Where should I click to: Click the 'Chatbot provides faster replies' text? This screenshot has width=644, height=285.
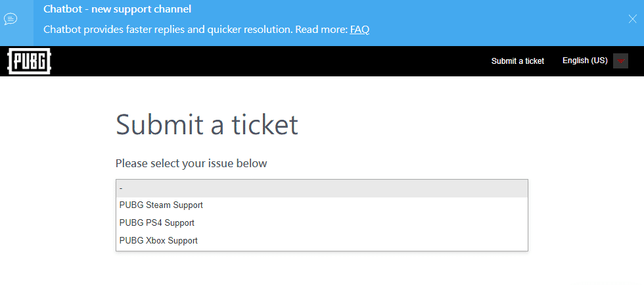point(195,30)
